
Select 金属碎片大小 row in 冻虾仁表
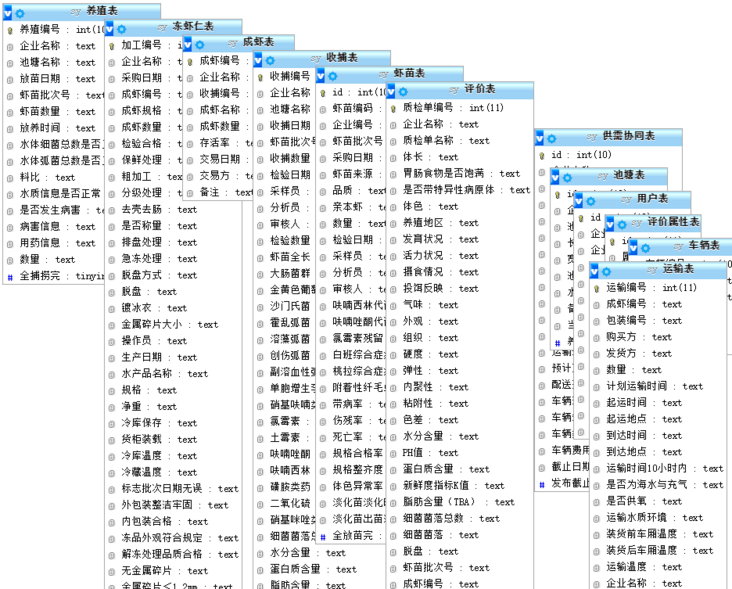(x=173, y=324)
